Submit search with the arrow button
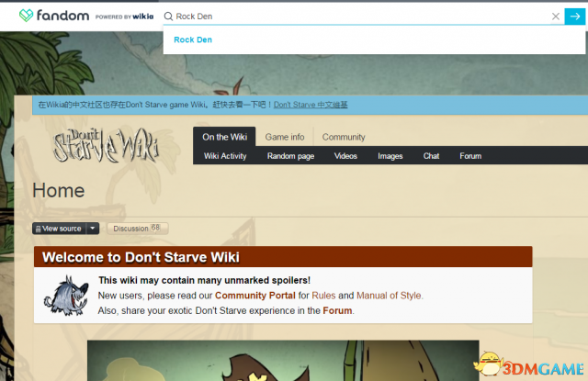Screen dimensions: 588x381 coord(574,17)
